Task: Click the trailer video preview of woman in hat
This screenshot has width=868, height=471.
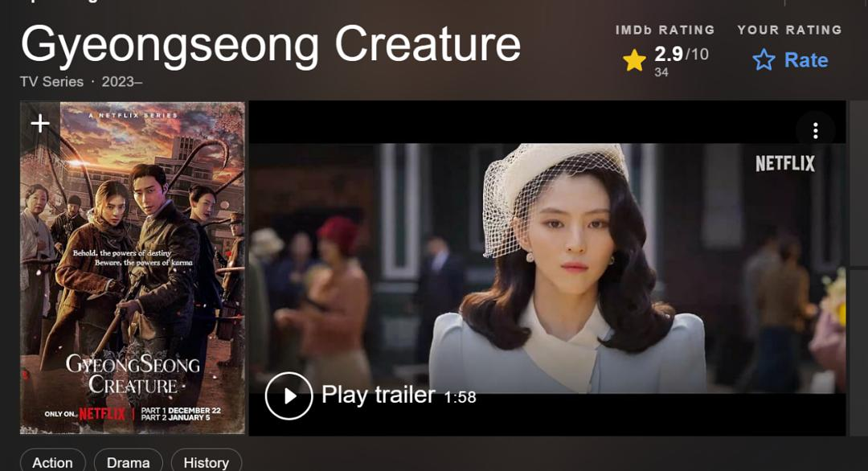Action: click(x=547, y=268)
